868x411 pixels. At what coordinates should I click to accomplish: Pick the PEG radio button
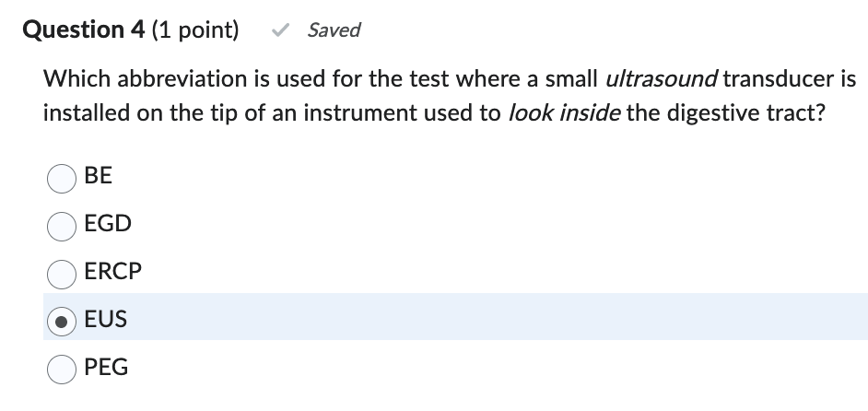[62, 369]
